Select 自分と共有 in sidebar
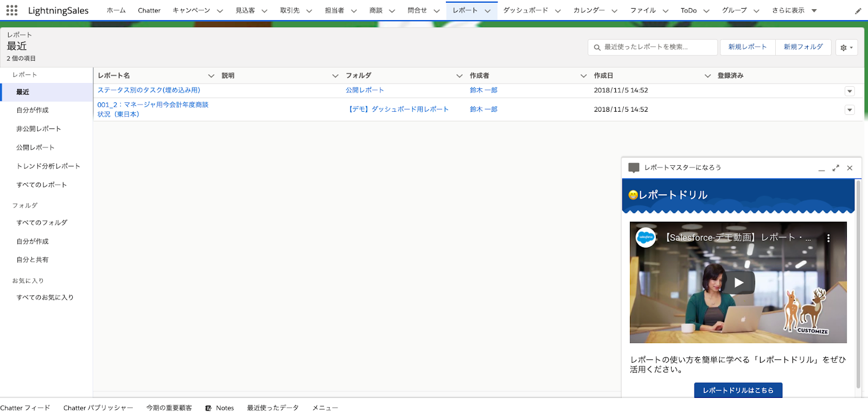 tap(33, 260)
